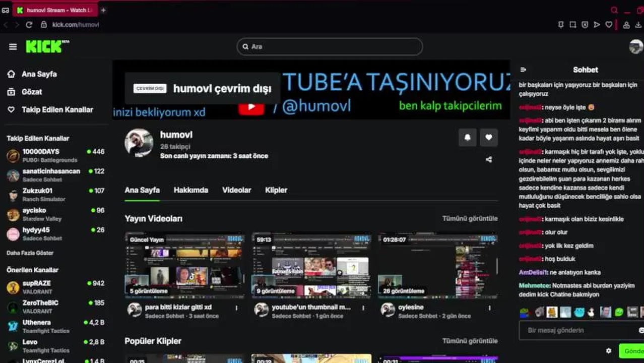Click the Ara search field
Image resolution: width=644 pixels, height=363 pixels.
pos(330,46)
